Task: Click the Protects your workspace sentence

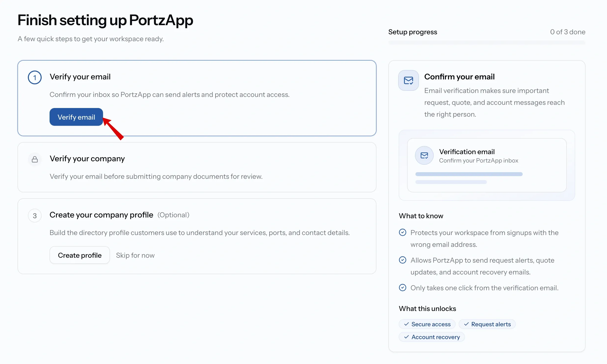Action: (484, 238)
